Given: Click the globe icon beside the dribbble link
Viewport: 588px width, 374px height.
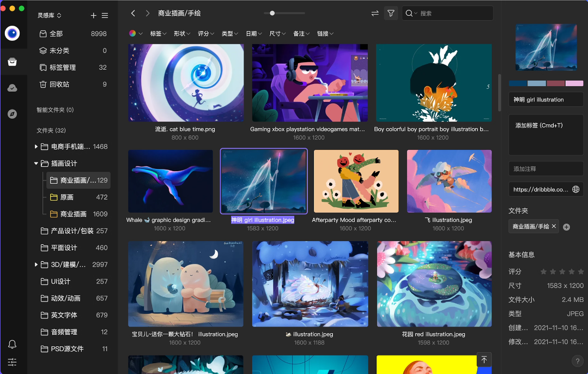Looking at the screenshot, I should tap(577, 189).
